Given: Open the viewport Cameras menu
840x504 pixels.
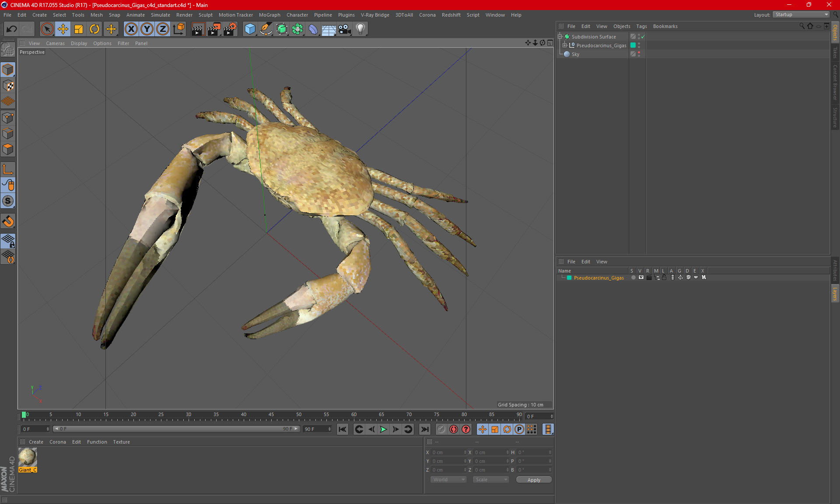Looking at the screenshot, I should click(x=55, y=43).
